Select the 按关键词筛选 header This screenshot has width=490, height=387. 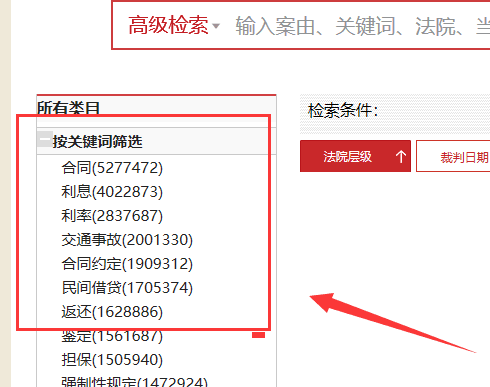tap(97, 141)
